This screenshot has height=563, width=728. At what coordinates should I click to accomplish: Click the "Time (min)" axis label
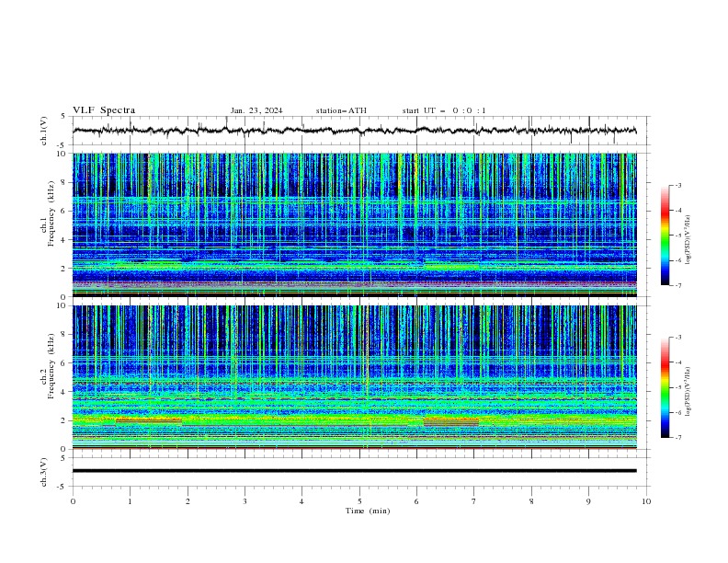tap(368, 511)
